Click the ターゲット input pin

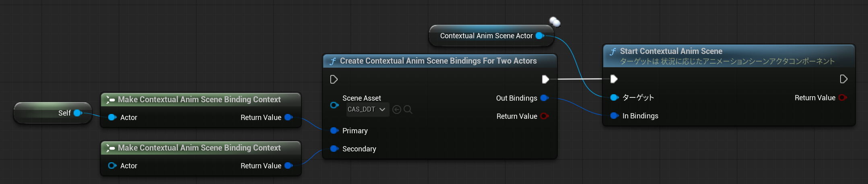[614, 97]
